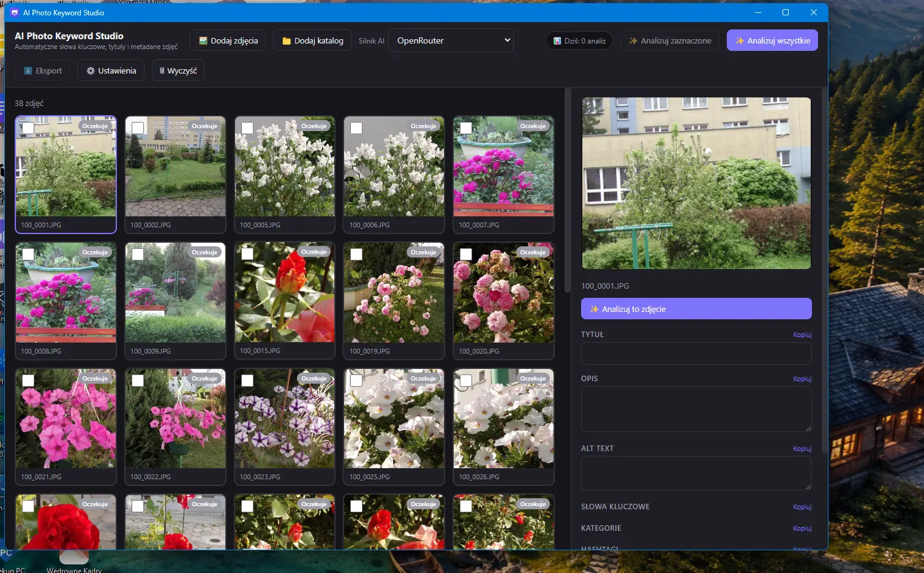The width and height of the screenshot is (924, 573).
Task: Select thumbnail 100_0021.JPG
Action: [x=66, y=427]
